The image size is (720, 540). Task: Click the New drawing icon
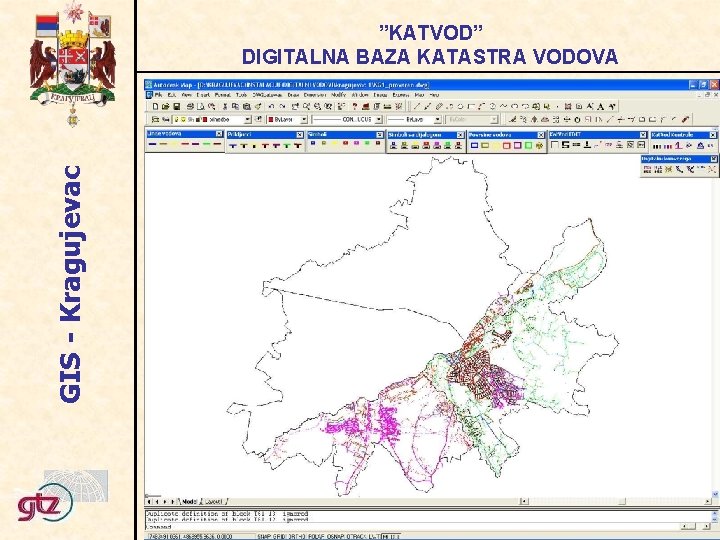click(155, 107)
